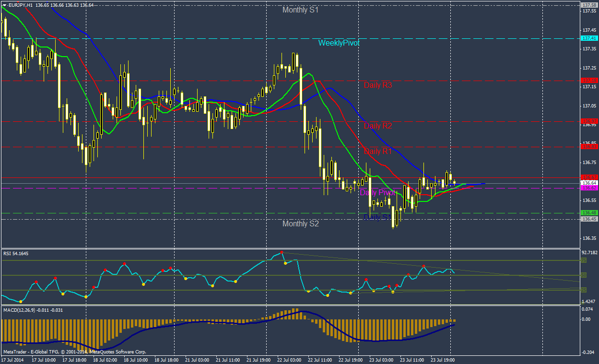Viewport: 599px width, 364px height.
Task: Click the Daily R2 label
Action: tap(378, 126)
